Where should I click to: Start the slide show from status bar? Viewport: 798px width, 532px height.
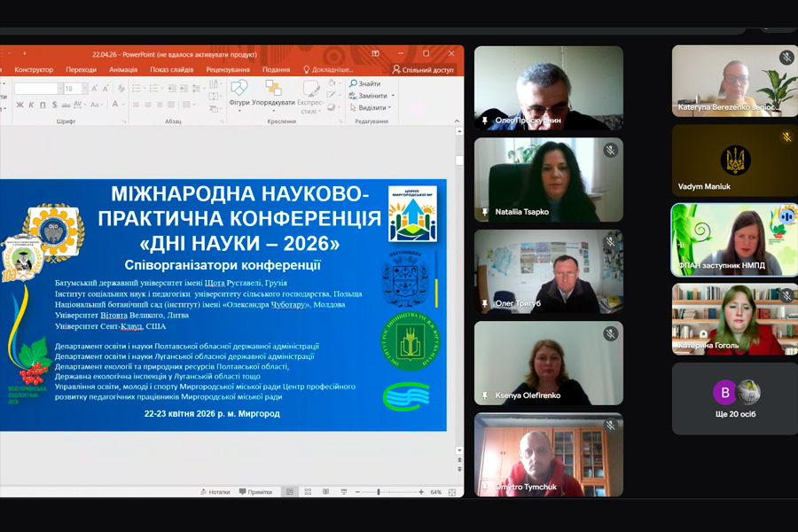tap(344, 492)
